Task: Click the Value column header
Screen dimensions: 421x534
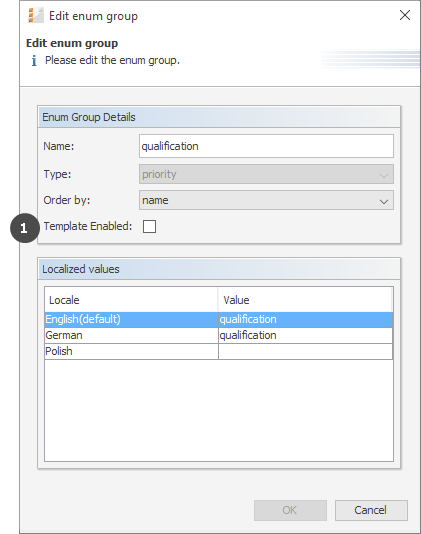Action: click(x=305, y=300)
